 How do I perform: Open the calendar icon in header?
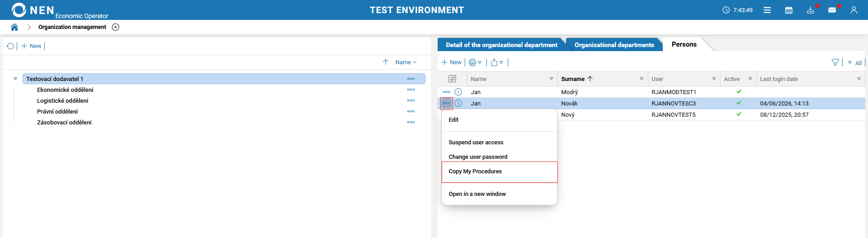point(789,10)
